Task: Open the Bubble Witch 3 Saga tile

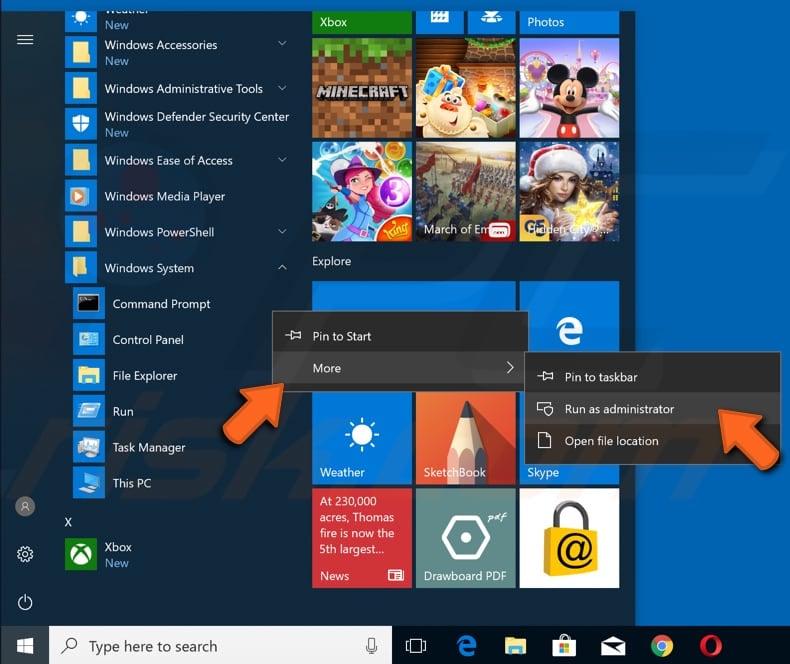Action: click(x=362, y=191)
